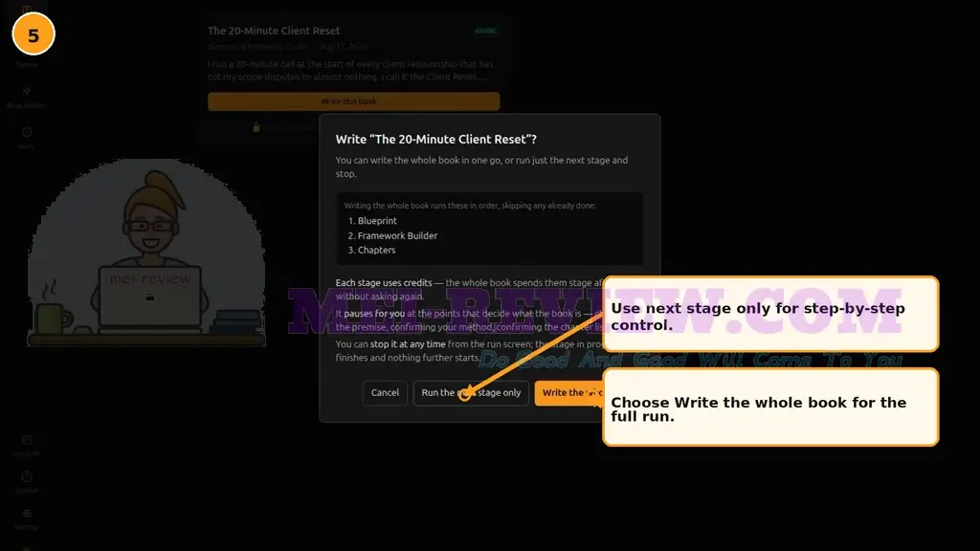Click lock icon under Write this book

pyautogui.click(x=256, y=127)
